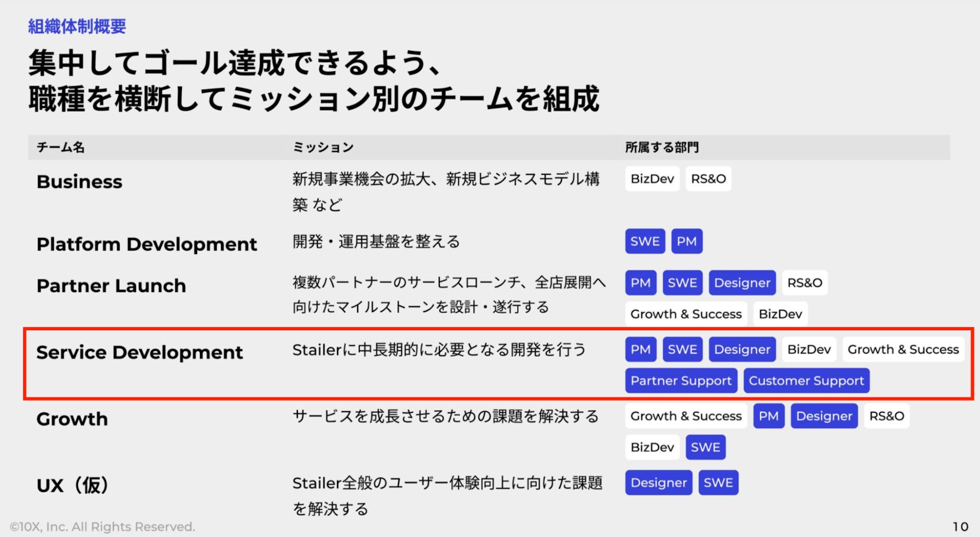The height and width of the screenshot is (537, 980).
Task: Click the BizDev tag in the Business row
Action: pos(652,179)
